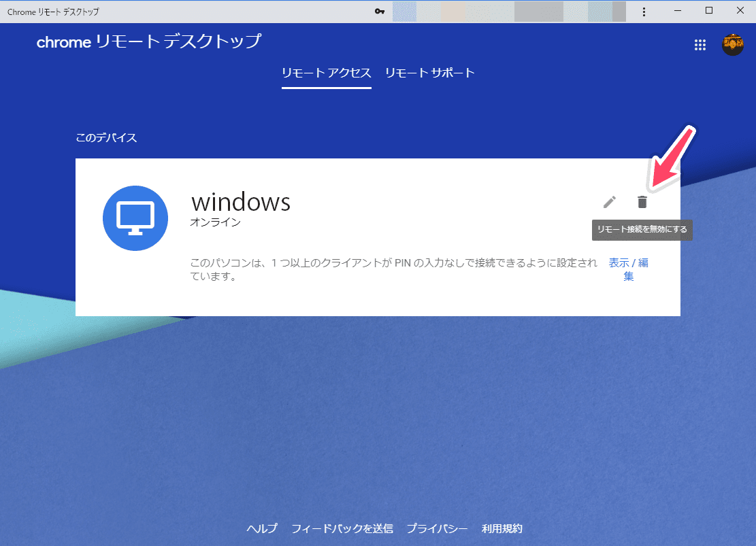
Task: Open the Google apps grid icon
Action: pyautogui.click(x=700, y=45)
